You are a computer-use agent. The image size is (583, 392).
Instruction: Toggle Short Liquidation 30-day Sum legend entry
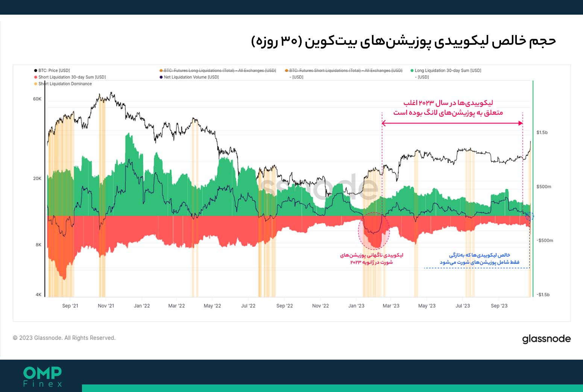point(70,77)
